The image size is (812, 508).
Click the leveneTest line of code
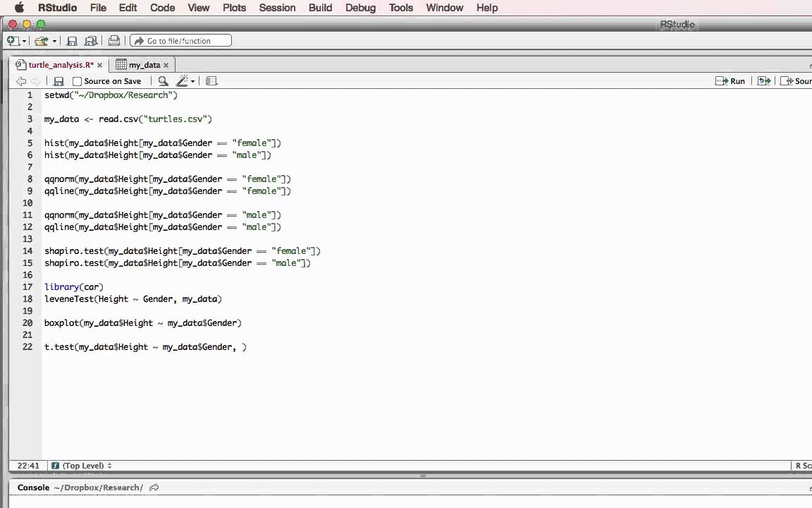pos(133,298)
